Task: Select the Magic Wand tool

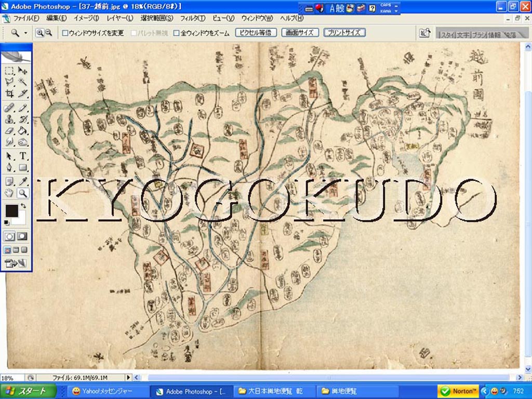Action: [x=22, y=82]
